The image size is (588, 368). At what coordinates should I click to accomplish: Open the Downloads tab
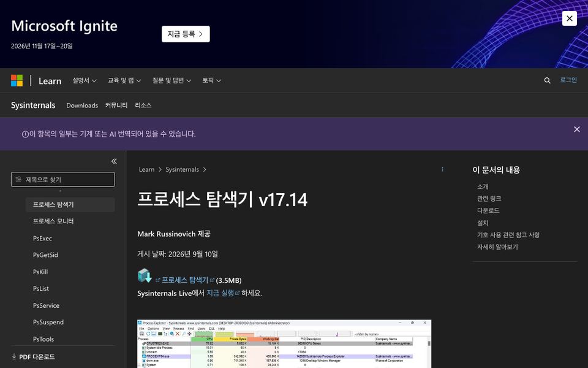82,105
